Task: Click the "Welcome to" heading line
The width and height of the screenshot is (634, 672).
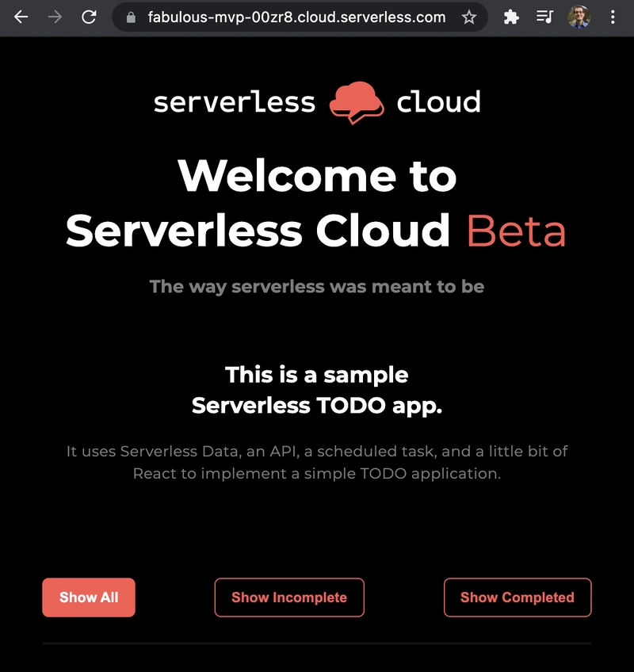Action: pos(317,176)
